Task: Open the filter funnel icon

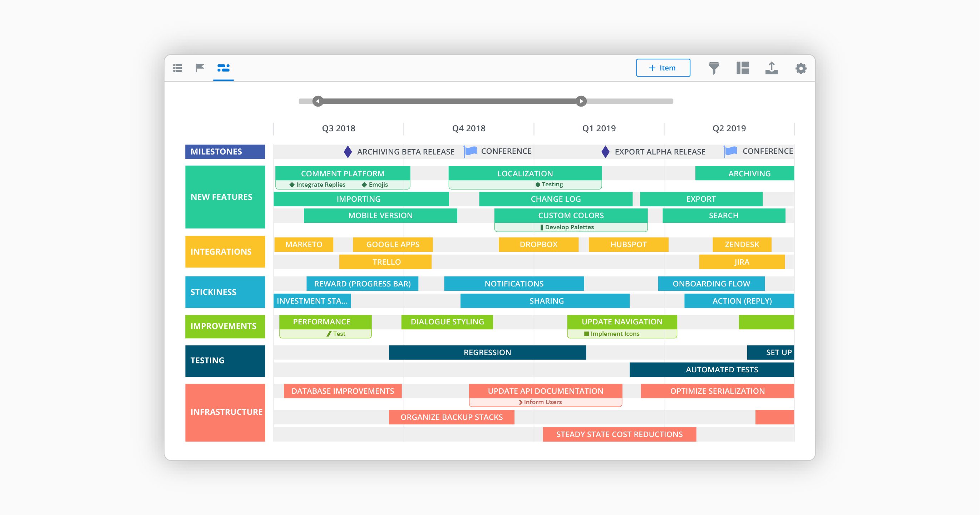Action: (x=714, y=68)
